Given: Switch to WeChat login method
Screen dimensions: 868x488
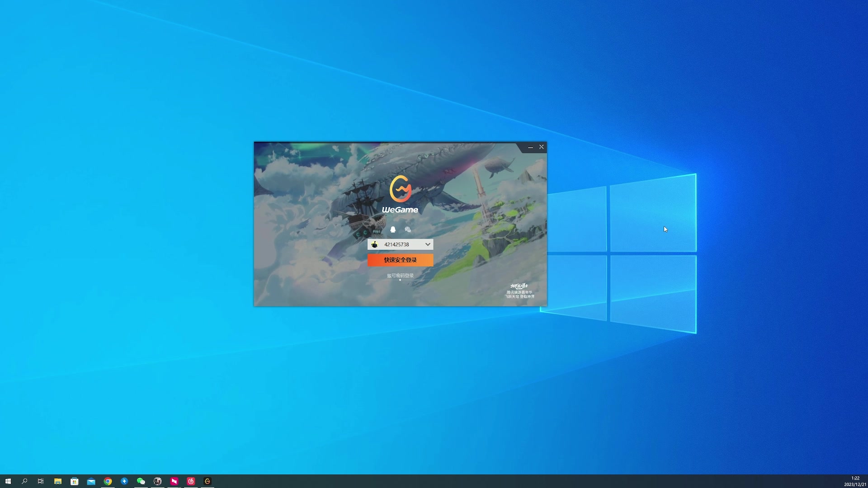Looking at the screenshot, I should point(408,230).
